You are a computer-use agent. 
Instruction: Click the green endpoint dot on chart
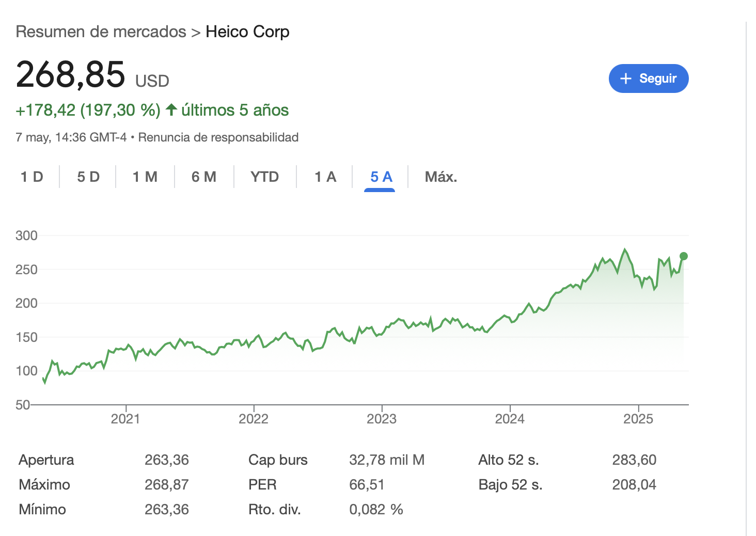point(683,256)
